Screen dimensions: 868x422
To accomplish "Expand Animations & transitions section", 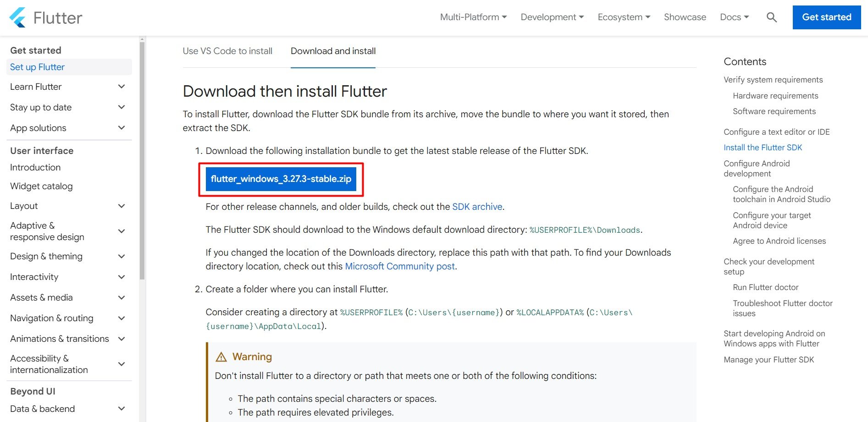I will click(122, 339).
